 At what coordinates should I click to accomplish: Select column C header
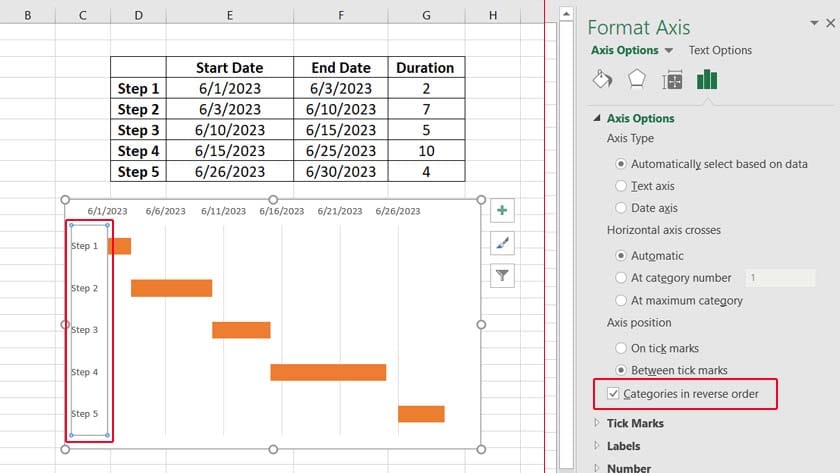82,16
